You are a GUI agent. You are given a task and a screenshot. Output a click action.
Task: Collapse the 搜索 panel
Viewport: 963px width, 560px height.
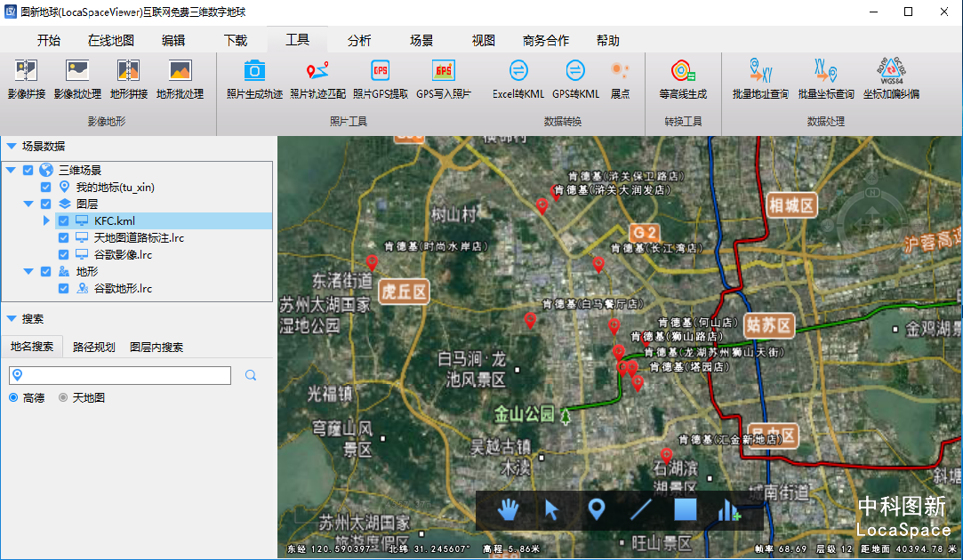coord(11,319)
